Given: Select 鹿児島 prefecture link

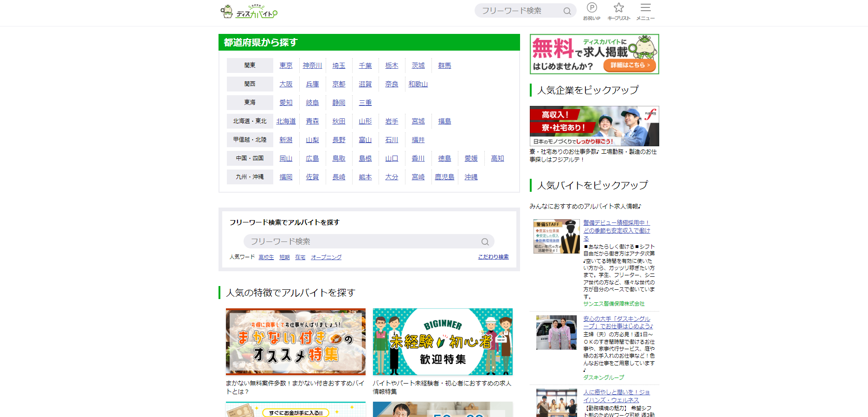Looking at the screenshot, I should click(x=444, y=177).
